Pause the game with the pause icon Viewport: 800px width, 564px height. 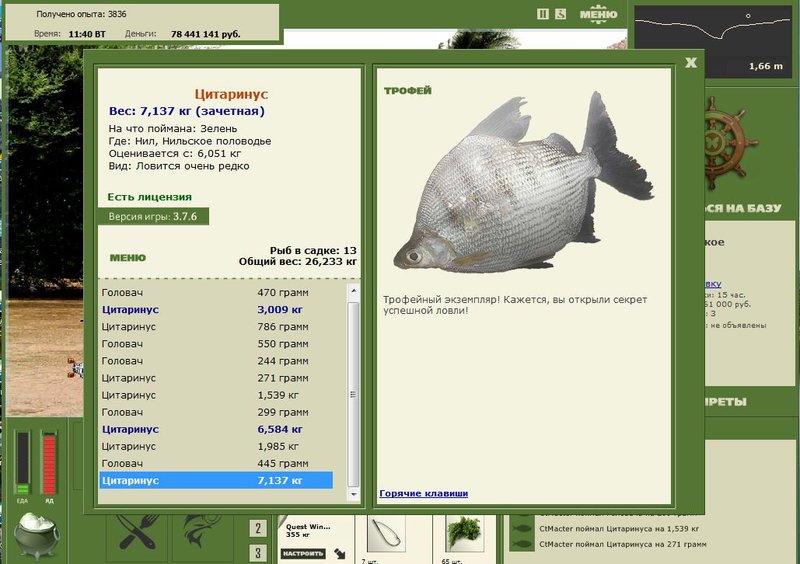tap(542, 14)
